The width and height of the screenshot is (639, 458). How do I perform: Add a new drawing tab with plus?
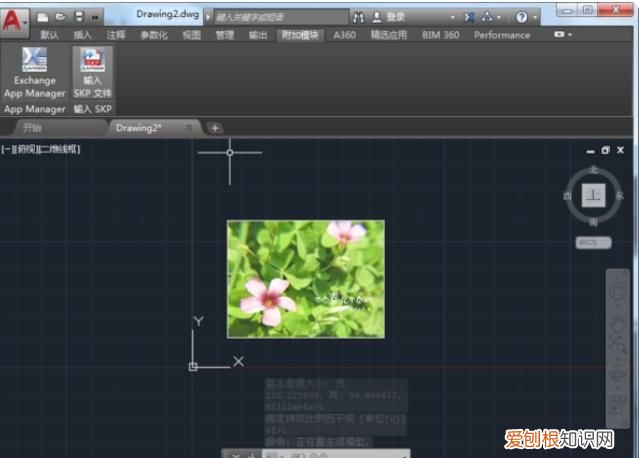[x=215, y=128]
